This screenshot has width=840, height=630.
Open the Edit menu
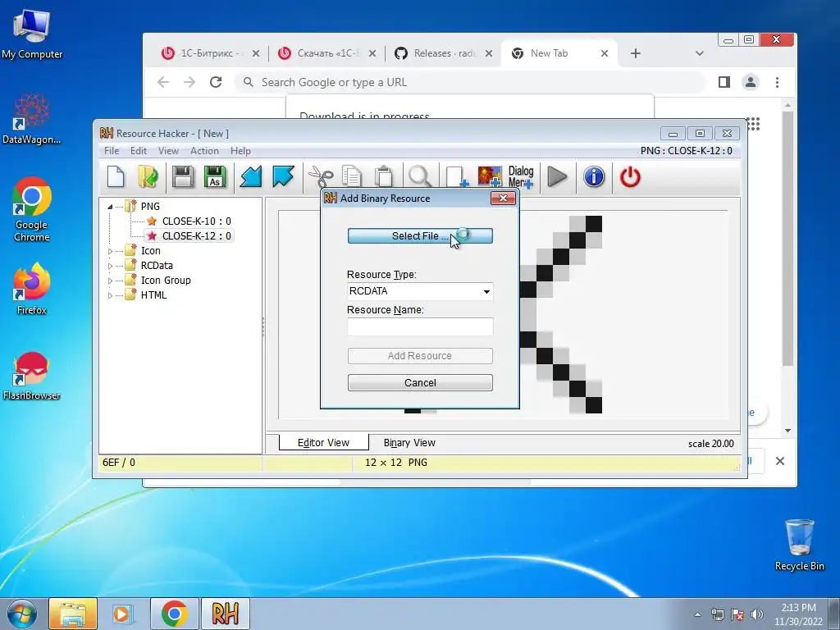pyautogui.click(x=138, y=151)
